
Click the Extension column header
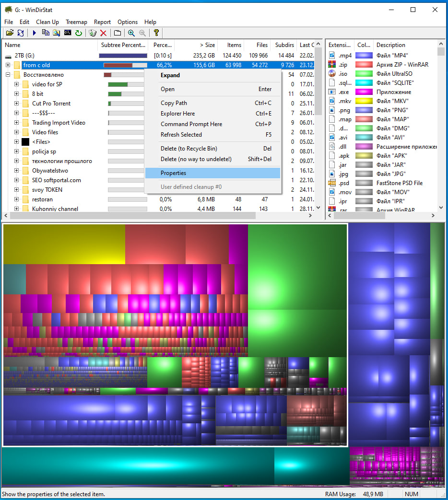[x=340, y=45]
